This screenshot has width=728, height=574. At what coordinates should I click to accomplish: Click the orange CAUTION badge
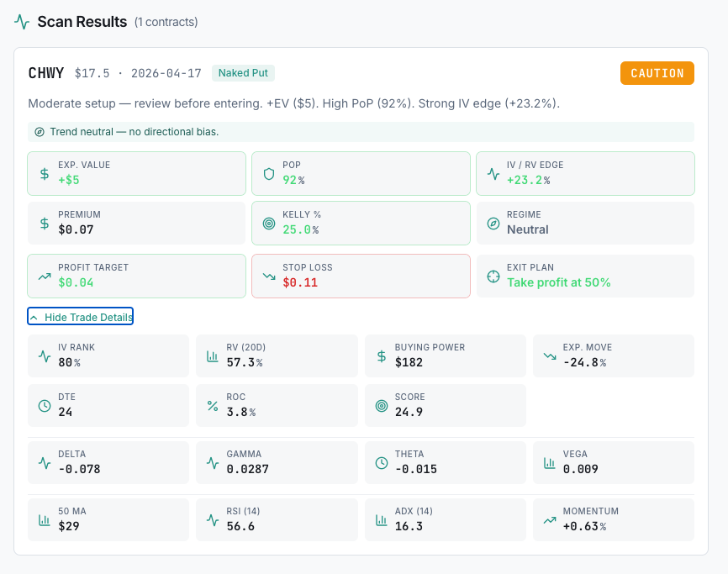coord(657,73)
